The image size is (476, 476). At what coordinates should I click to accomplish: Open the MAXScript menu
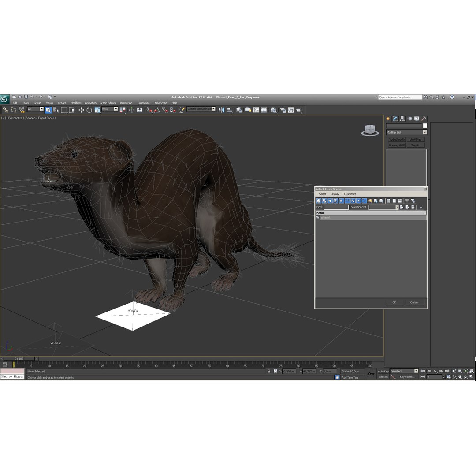point(160,103)
